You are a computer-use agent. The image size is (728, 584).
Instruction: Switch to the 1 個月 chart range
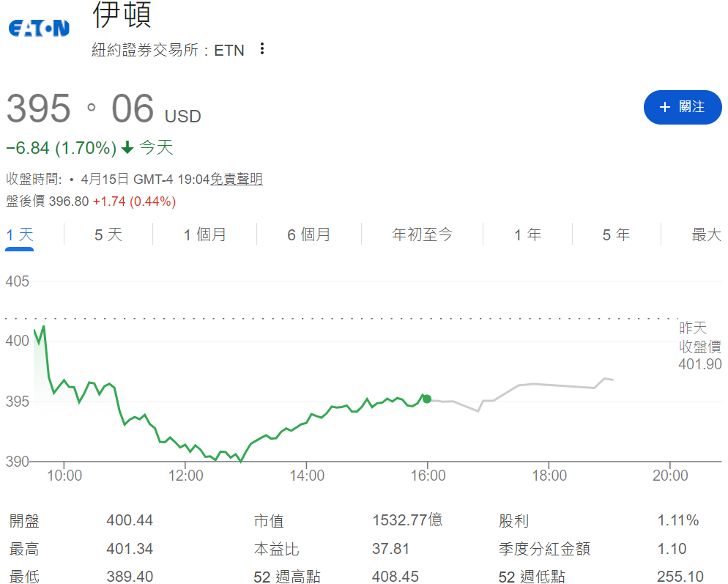pos(205,234)
